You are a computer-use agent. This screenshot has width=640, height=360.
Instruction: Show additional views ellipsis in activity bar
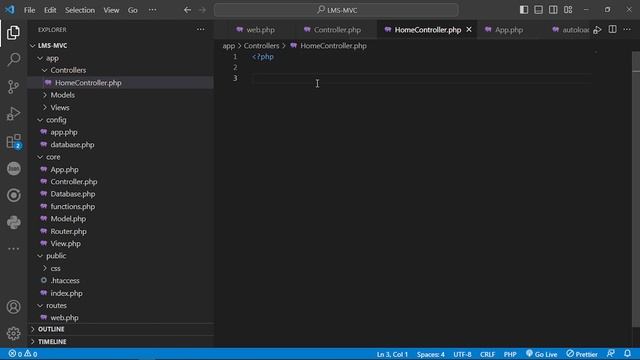pyautogui.click(x=13, y=249)
